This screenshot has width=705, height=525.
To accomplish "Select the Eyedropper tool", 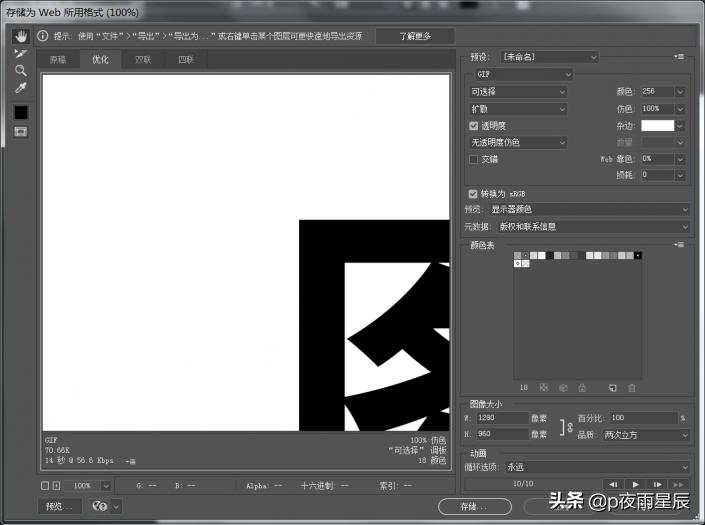I will pos(21,88).
